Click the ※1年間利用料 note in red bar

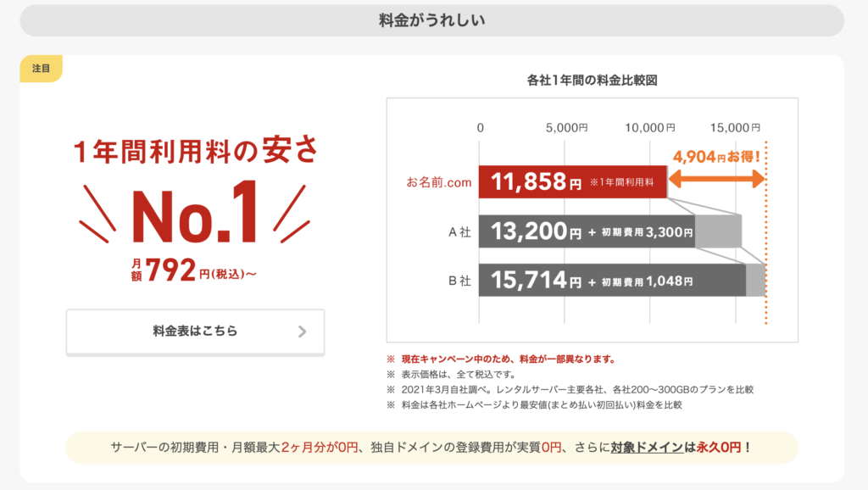point(621,182)
